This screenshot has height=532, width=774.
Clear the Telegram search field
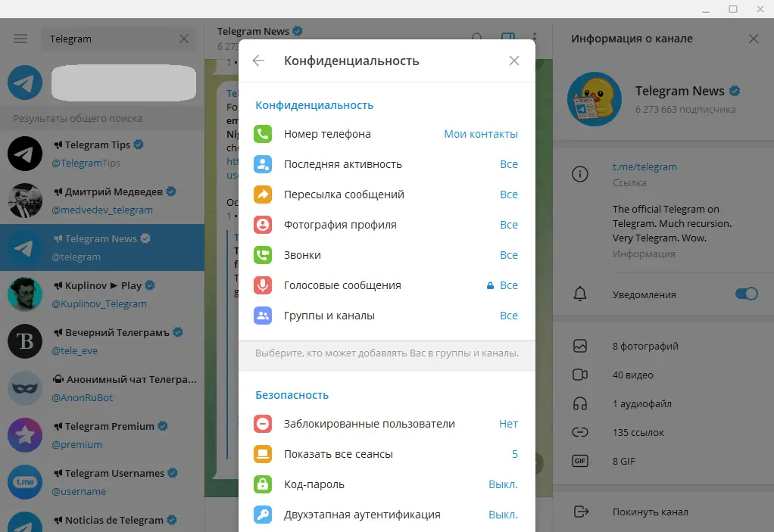click(183, 39)
